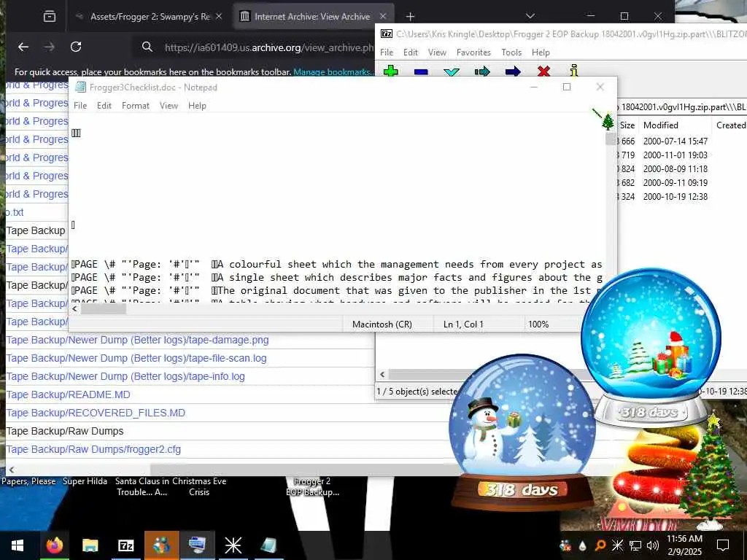747x560 pixels.
Task: Open Notepad Edit menu
Action: tap(104, 106)
